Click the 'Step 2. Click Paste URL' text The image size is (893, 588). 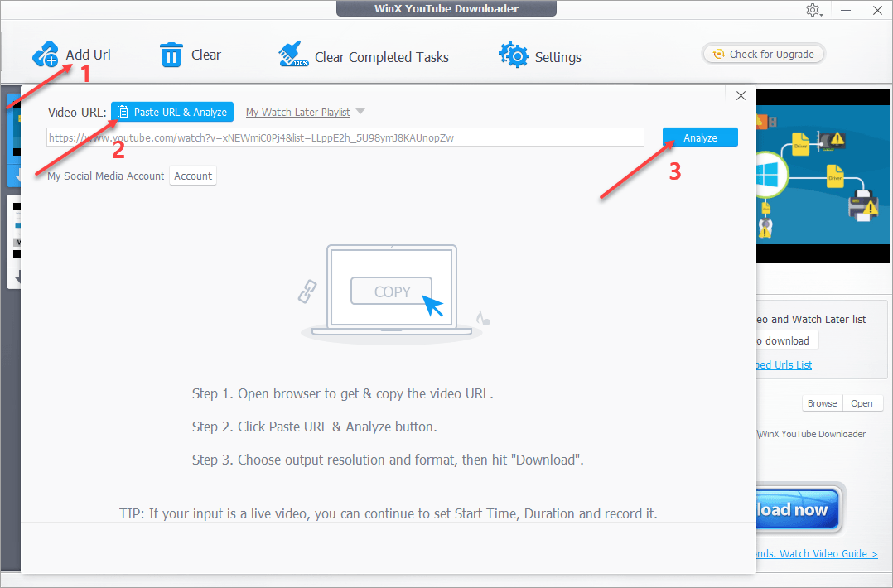(x=315, y=427)
